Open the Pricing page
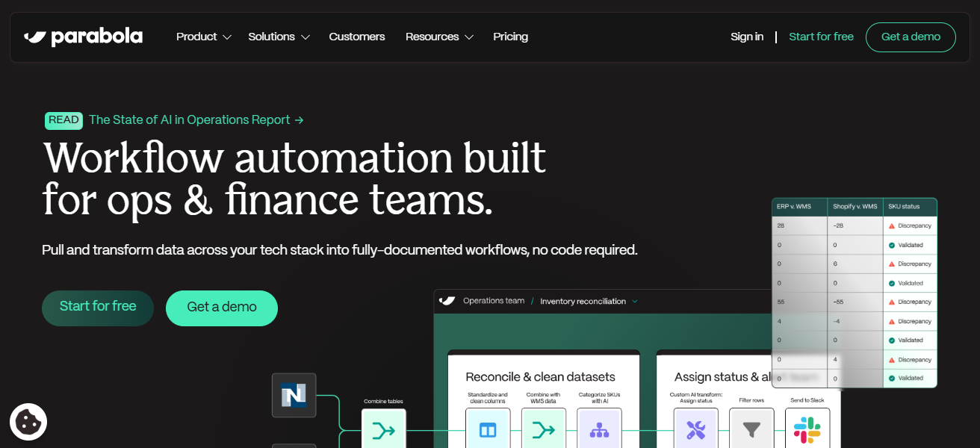The width and height of the screenshot is (980, 448). pos(510,37)
